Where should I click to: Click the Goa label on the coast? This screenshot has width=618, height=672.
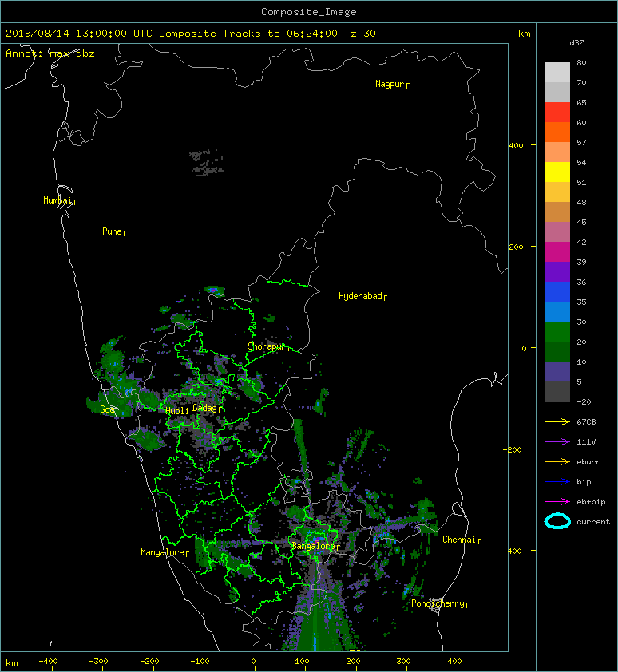(107, 409)
